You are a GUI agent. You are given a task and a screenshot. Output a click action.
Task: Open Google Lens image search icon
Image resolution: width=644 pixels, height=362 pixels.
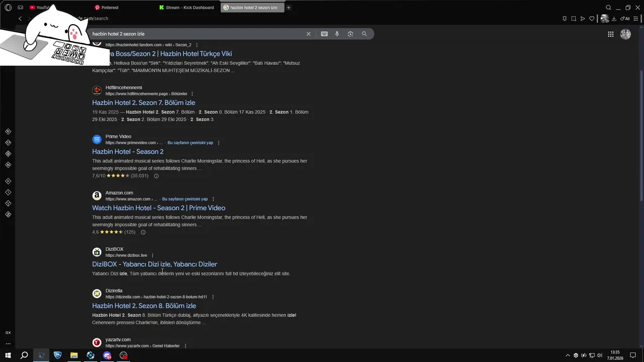pyautogui.click(x=351, y=34)
